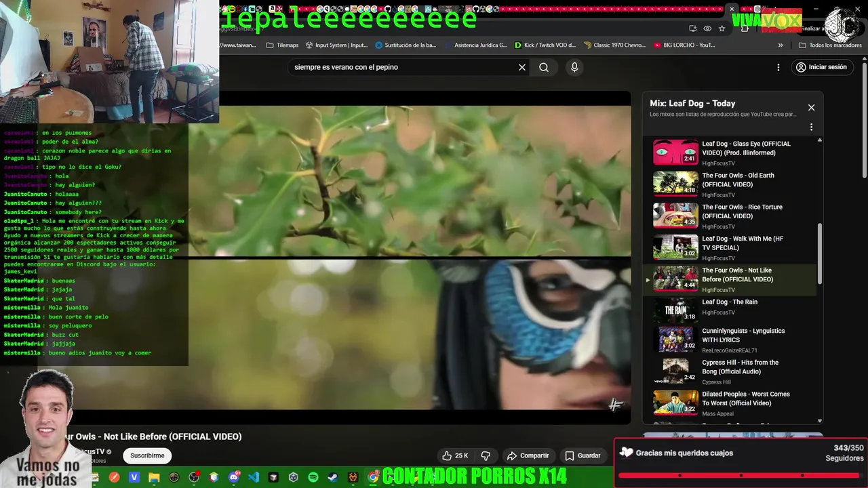
Task: Open the BIG LORCHO - YouT... bookmark
Action: point(684,45)
